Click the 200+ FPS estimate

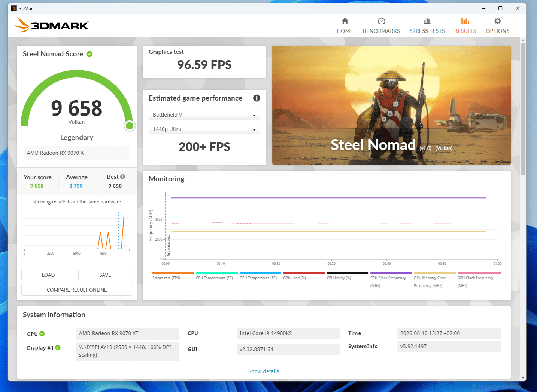[x=204, y=147]
